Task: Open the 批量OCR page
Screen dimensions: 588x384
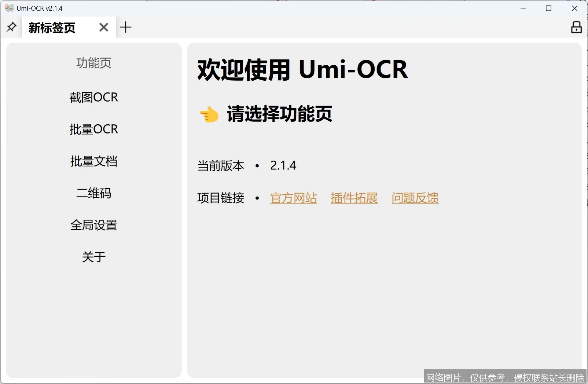Action: point(94,129)
